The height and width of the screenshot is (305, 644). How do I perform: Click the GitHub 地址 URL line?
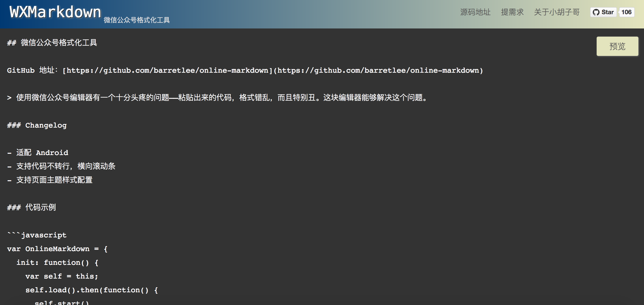pyautogui.click(x=245, y=70)
